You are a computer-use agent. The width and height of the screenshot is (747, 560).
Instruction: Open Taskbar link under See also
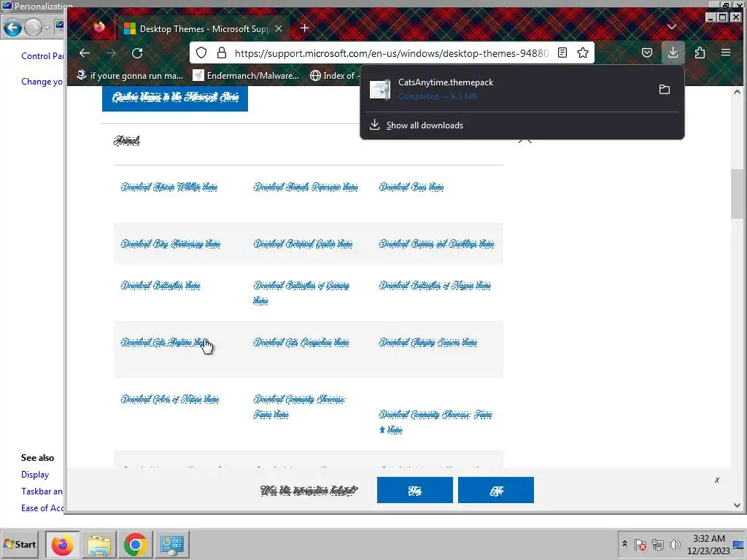tap(42, 491)
